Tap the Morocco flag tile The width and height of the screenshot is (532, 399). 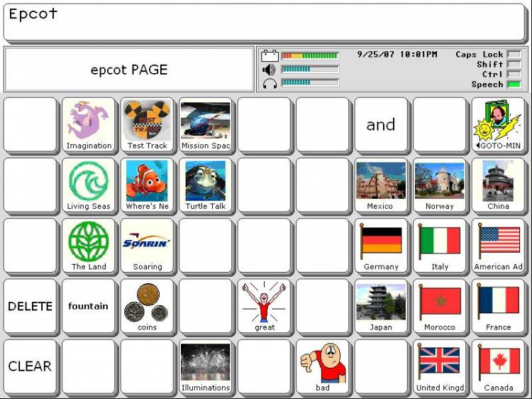(x=440, y=306)
